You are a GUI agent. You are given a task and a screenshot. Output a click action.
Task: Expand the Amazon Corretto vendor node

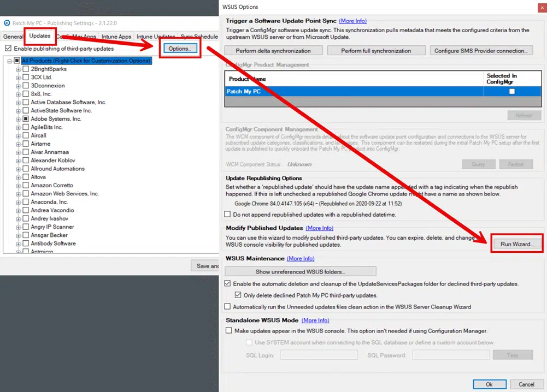click(19, 186)
